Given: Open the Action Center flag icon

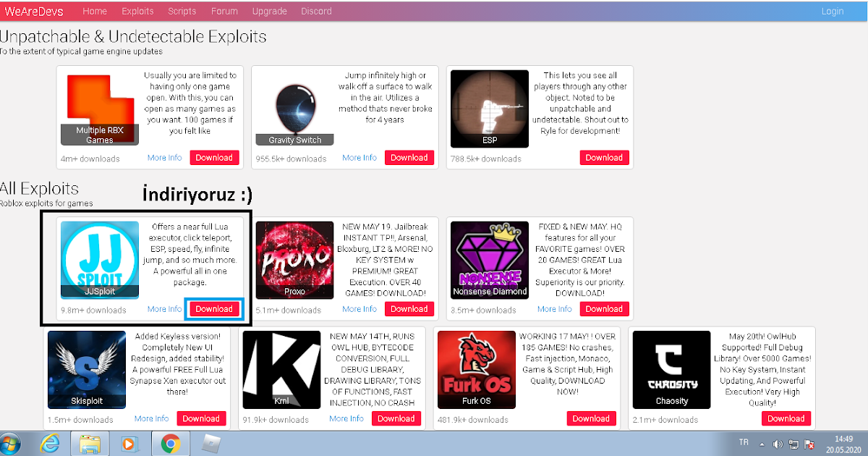Looking at the screenshot, I should point(810,443).
